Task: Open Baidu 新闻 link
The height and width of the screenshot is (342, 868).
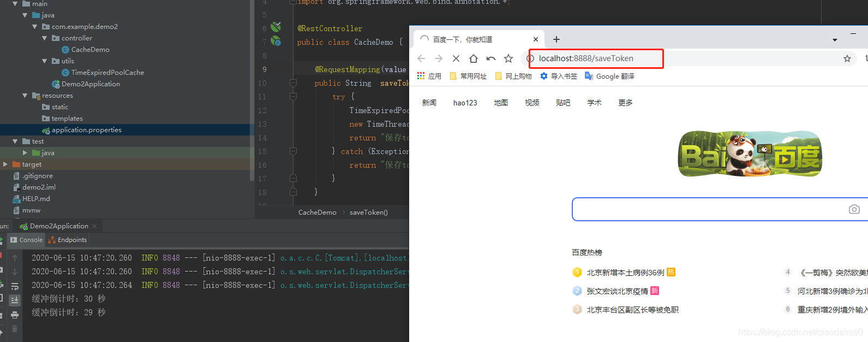Action: click(429, 103)
